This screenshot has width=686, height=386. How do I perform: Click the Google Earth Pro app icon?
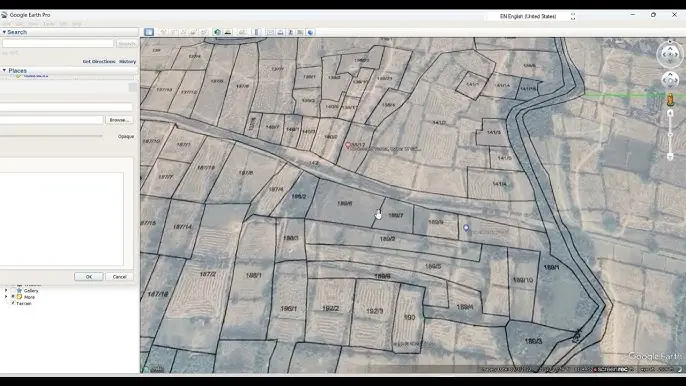coord(4,15)
